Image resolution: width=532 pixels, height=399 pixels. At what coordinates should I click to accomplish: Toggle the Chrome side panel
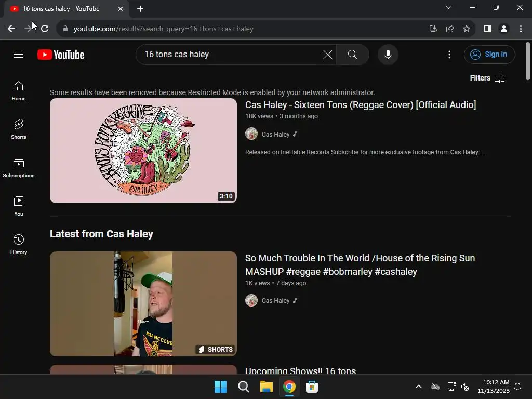coord(487,29)
